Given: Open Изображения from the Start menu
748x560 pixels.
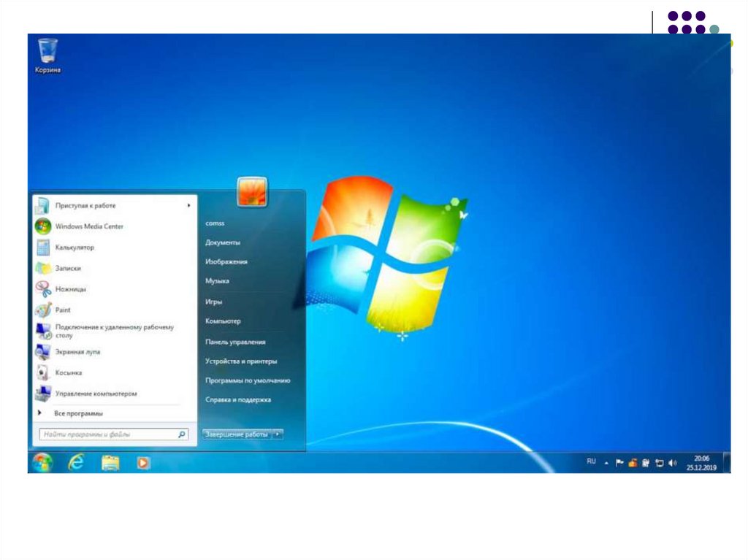Looking at the screenshot, I should (x=226, y=262).
